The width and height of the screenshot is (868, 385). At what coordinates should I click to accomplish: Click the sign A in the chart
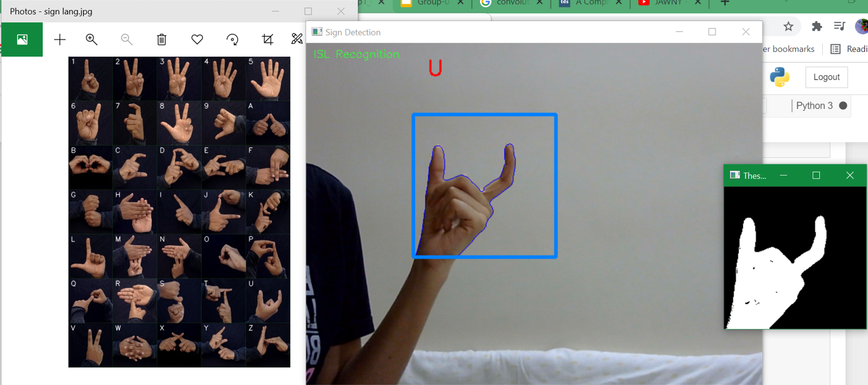point(268,123)
